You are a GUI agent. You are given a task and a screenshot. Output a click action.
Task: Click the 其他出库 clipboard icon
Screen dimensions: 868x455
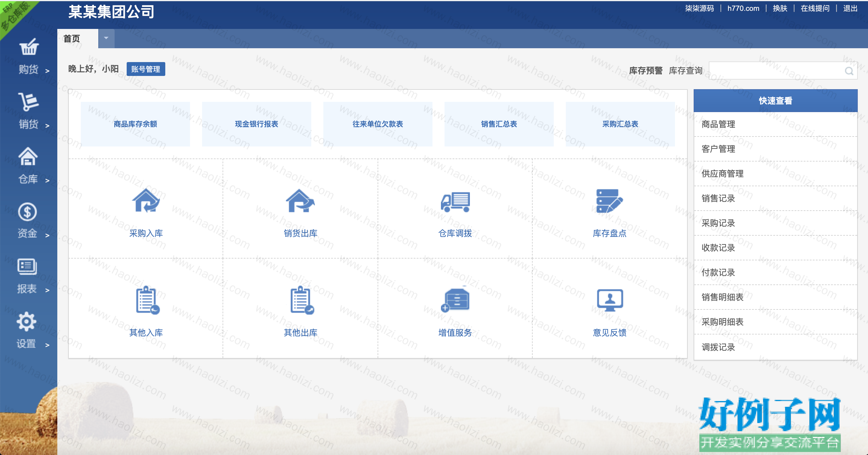tap(302, 300)
